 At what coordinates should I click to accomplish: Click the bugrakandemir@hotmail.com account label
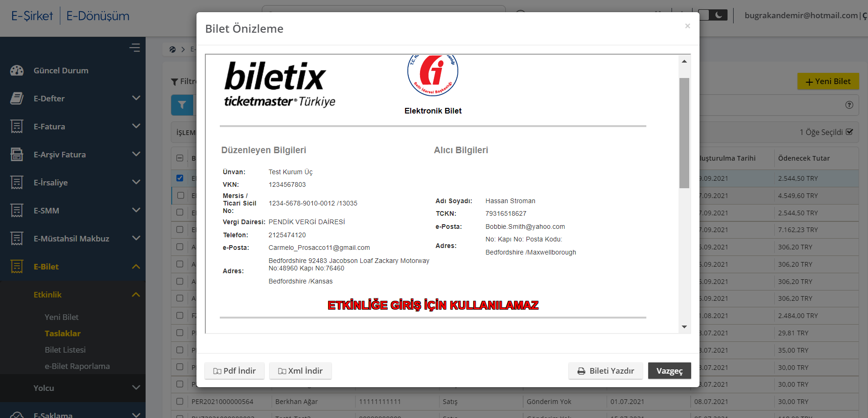(801, 15)
